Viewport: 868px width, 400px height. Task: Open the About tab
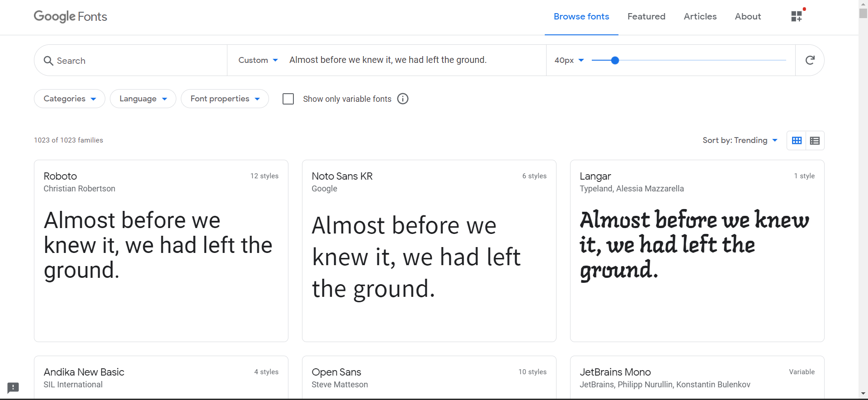pyautogui.click(x=748, y=17)
